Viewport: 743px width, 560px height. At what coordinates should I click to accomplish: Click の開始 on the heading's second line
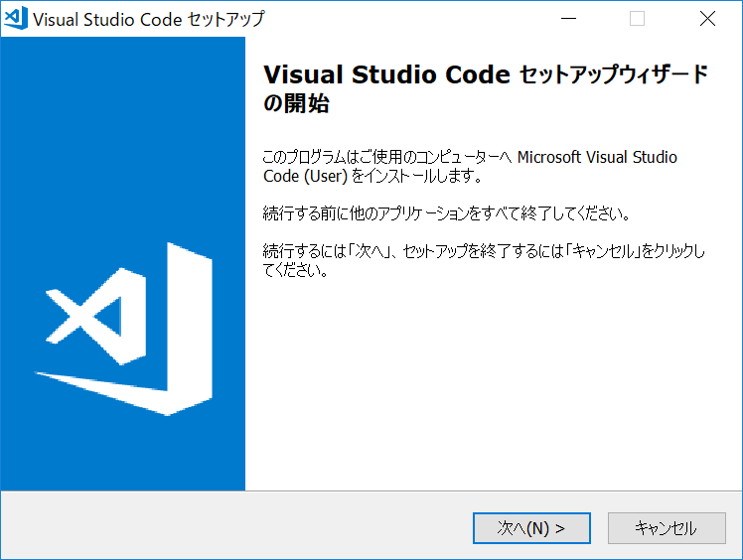[296, 103]
